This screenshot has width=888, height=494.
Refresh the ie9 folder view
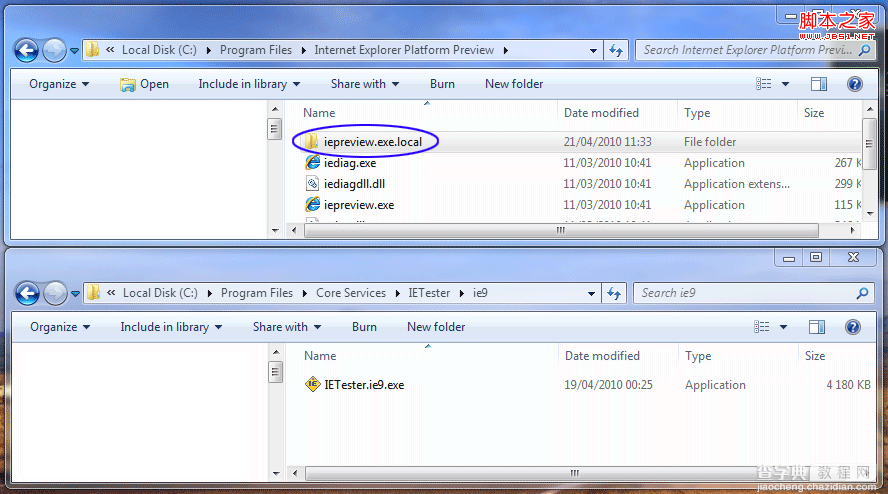click(x=614, y=293)
